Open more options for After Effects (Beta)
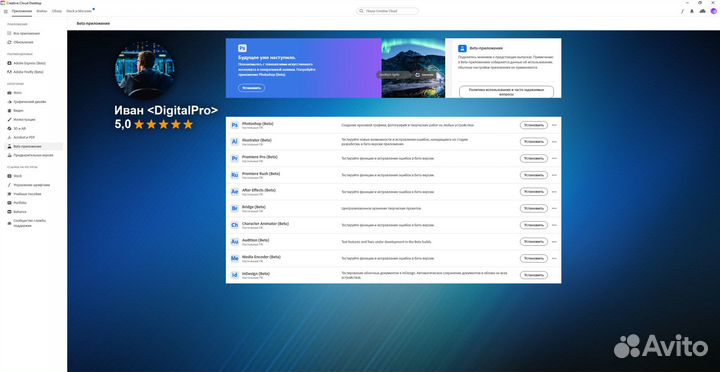This screenshot has width=720, height=372. coord(554,192)
